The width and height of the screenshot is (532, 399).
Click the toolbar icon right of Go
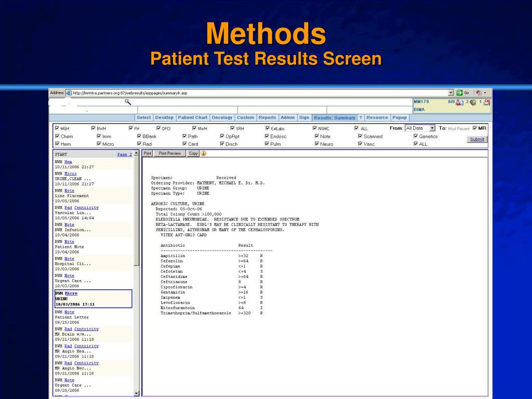pyautogui.click(x=478, y=92)
